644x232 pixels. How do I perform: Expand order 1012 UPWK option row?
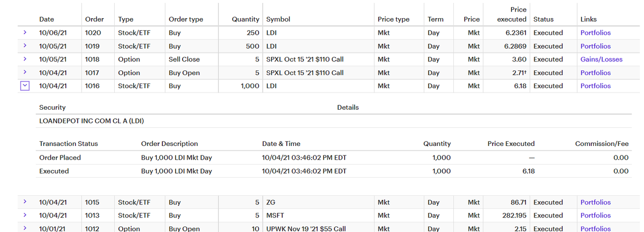click(x=25, y=228)
